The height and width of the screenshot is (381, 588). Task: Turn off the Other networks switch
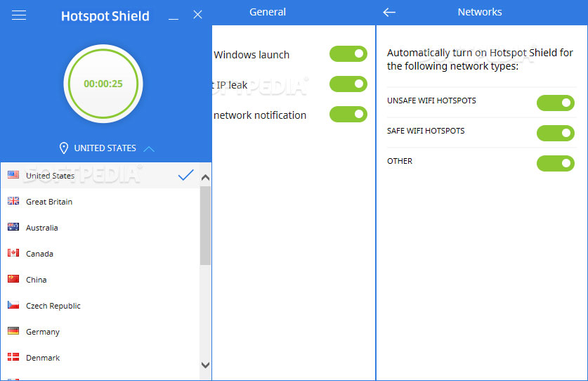(555, 163)
